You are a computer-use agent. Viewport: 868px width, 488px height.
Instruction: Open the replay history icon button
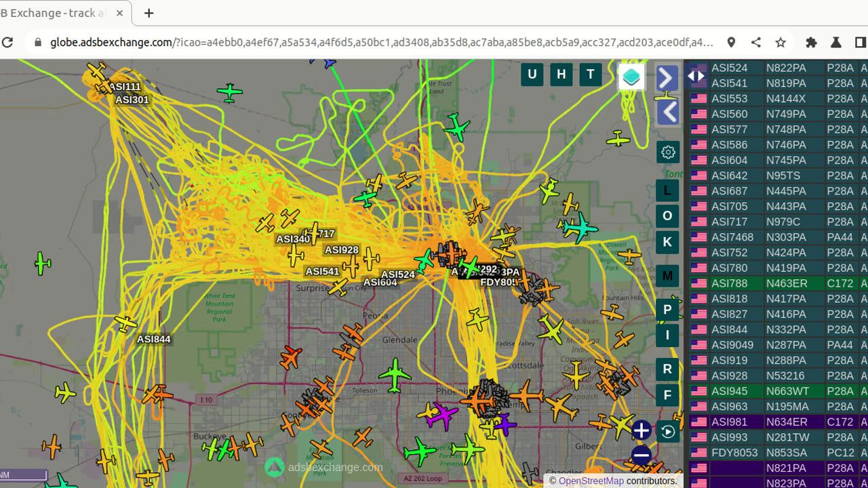pyautogui.click(x=668, y=432)
